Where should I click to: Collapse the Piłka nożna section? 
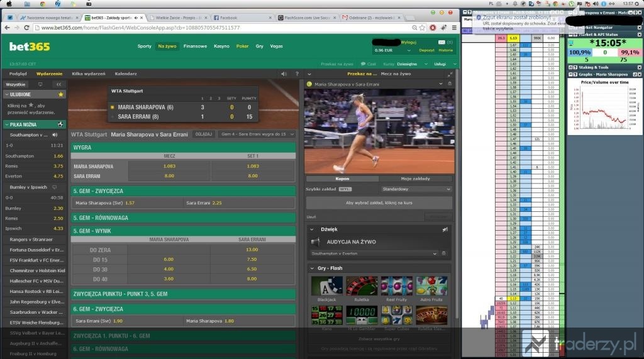pos(6,124)
